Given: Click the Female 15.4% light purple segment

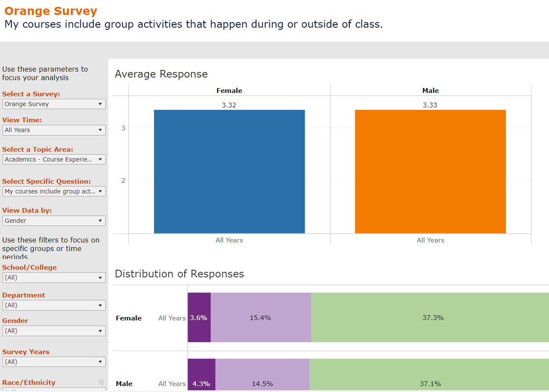Looking at the screenshot, I should pyautogui.click(x=261, y=317).
